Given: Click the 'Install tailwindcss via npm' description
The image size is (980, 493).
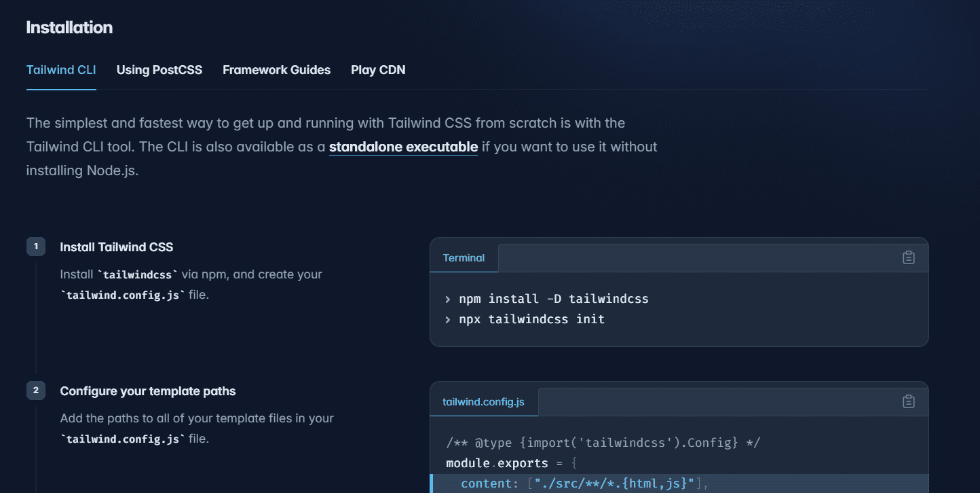Looking at the screenshot, I should (191, 285).
